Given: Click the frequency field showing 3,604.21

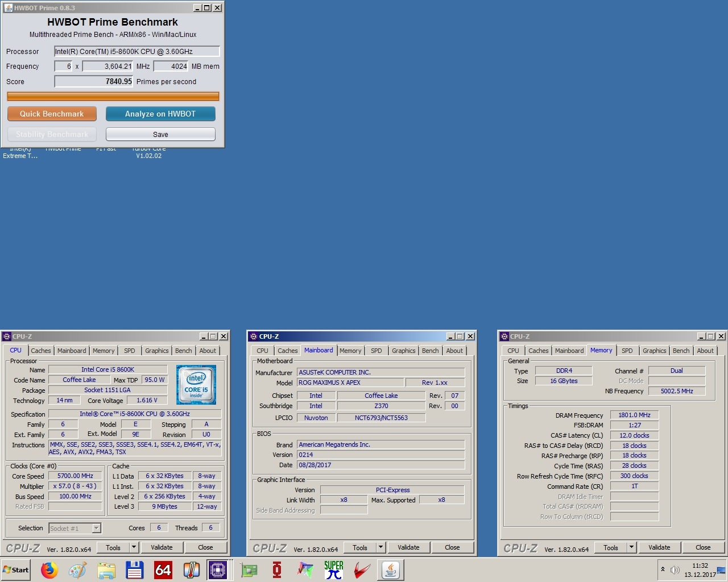Looking at the screenshot, I should [x=108, y=66].
